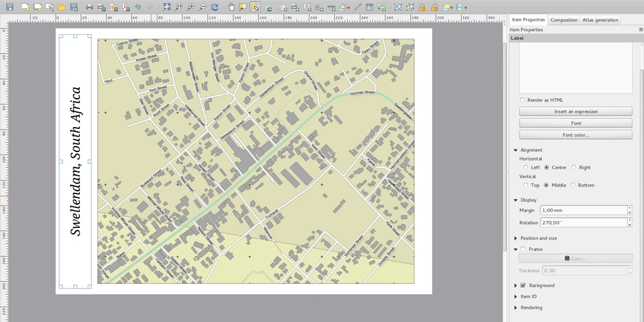The image size is (644, 322).
Task: Set vertical alignment to Top
Action: click(x=526, y=185)
